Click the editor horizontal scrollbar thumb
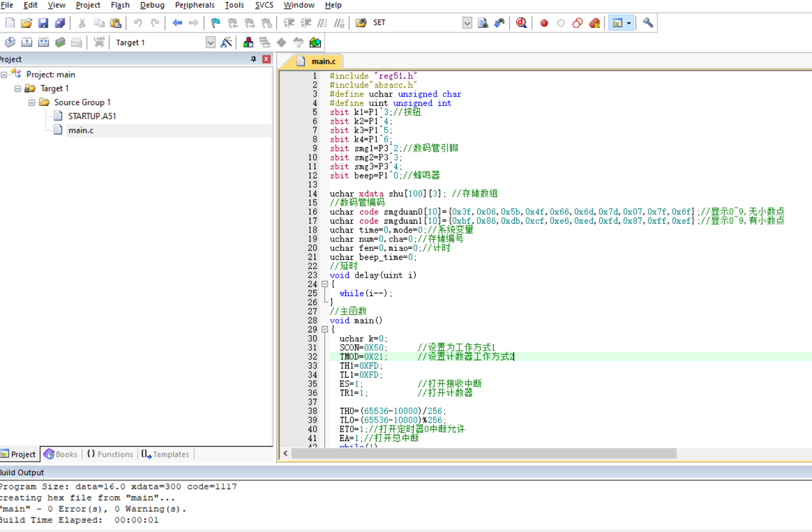 coord(484,453)
